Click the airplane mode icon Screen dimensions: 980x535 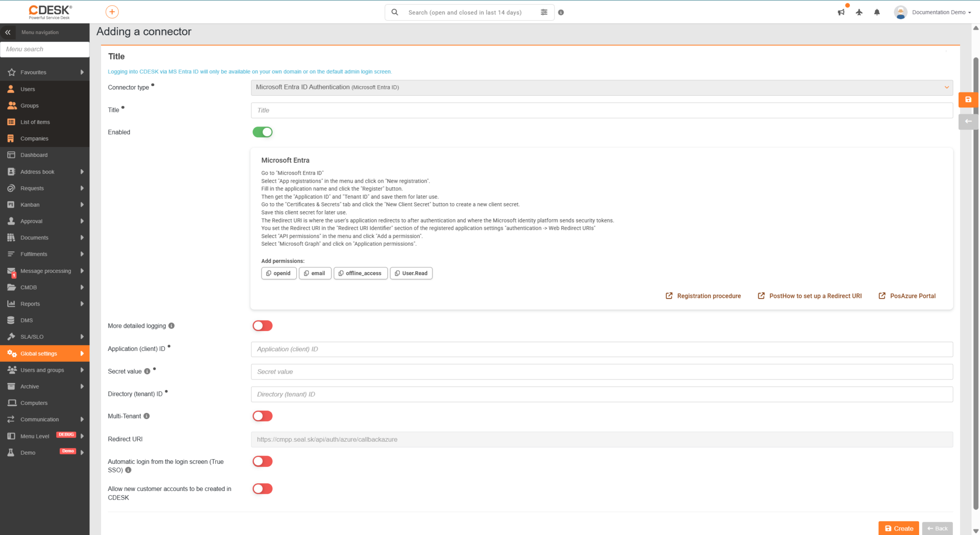click(859, 12)
